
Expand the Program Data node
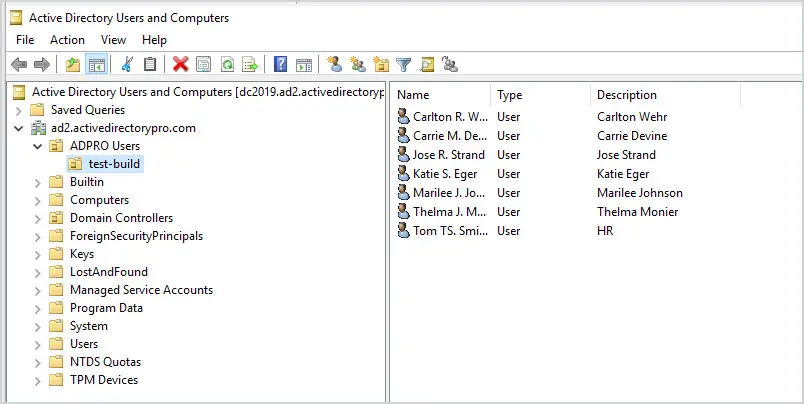pos(37,308)
